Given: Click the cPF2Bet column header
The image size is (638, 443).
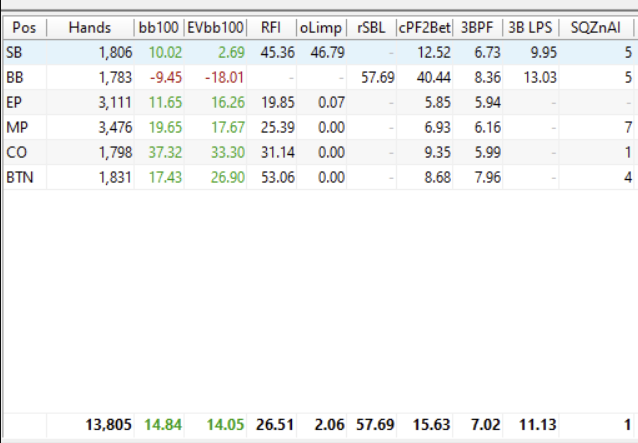Looking at the screenshot, I should 424,28.
